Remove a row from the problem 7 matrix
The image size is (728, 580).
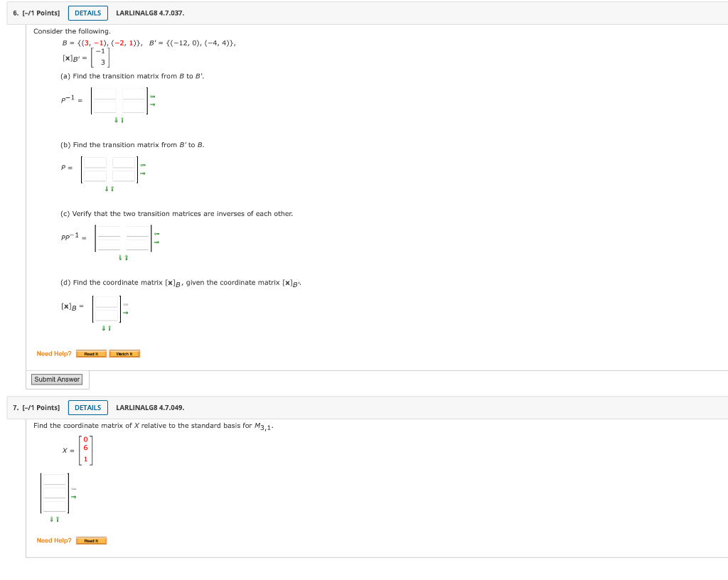coord(58,519)
